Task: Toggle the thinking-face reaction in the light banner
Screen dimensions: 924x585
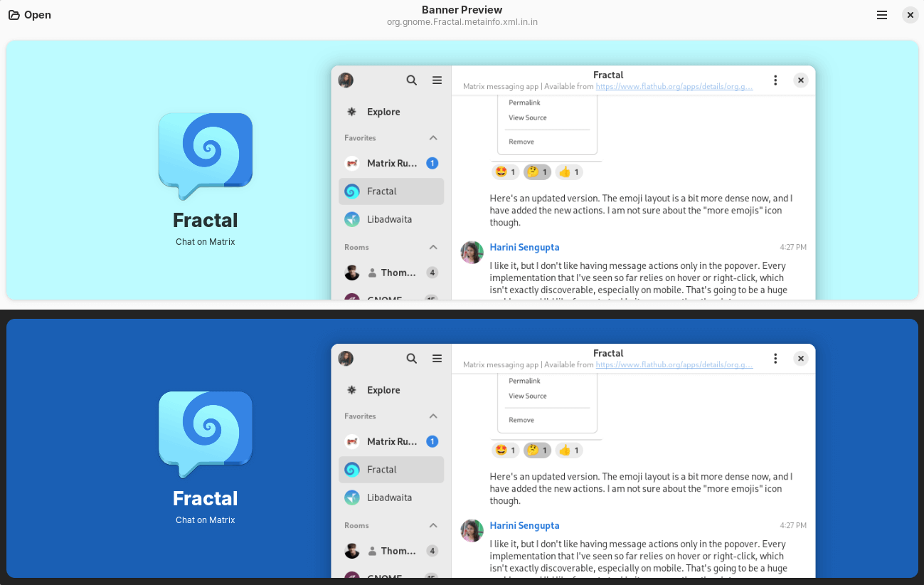Action: pyautogui.click(x=538, y=172)
